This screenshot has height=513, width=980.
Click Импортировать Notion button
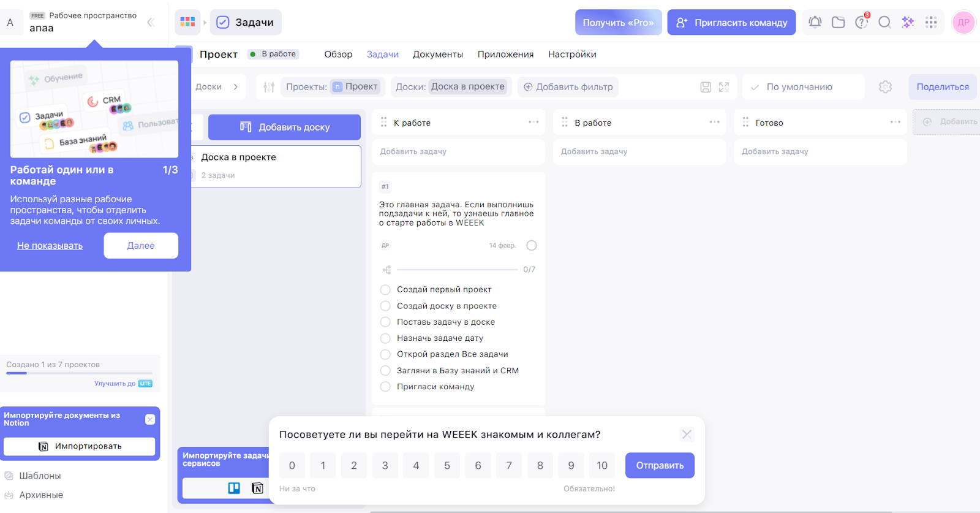[80, 446]
